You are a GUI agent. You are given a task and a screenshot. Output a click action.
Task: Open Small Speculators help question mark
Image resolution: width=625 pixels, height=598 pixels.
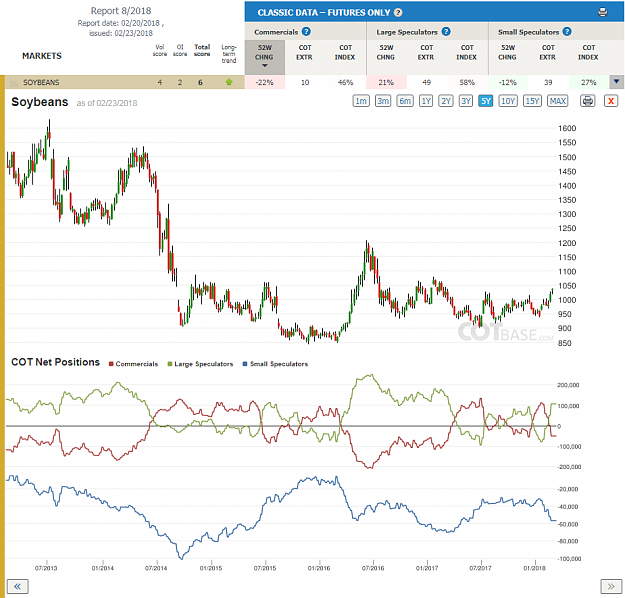pyautogui.click(x=567, y=31)
